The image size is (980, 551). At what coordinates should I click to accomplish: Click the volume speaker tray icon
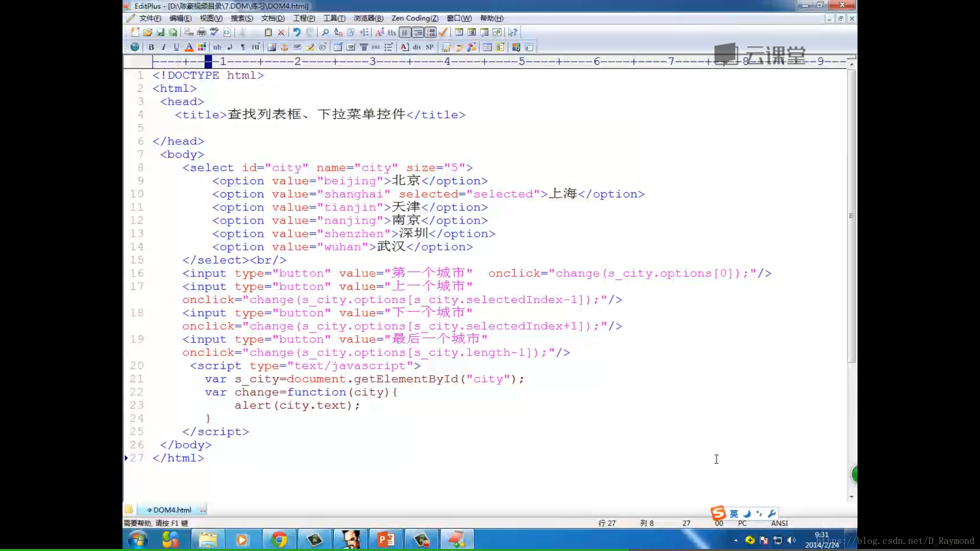[792, 540]
